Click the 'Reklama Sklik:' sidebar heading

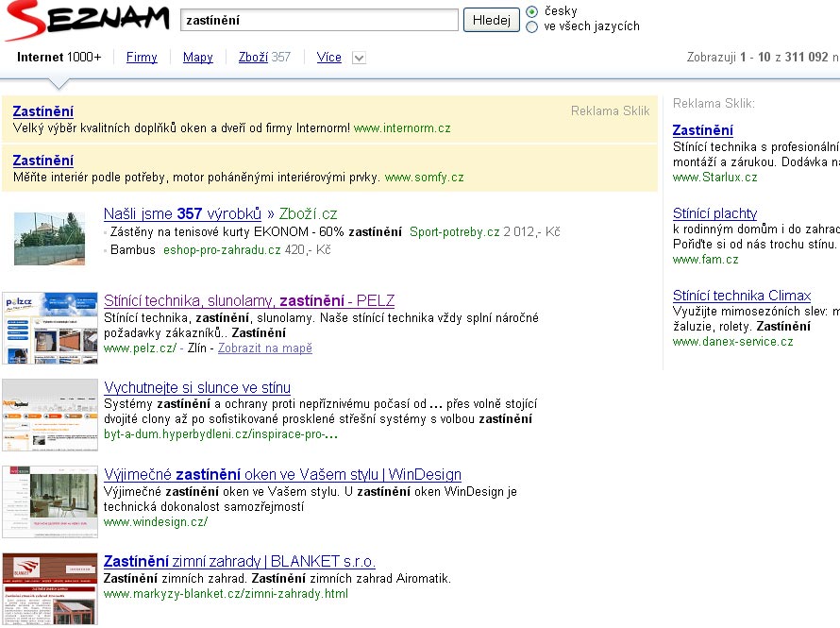tap(714, 104)
